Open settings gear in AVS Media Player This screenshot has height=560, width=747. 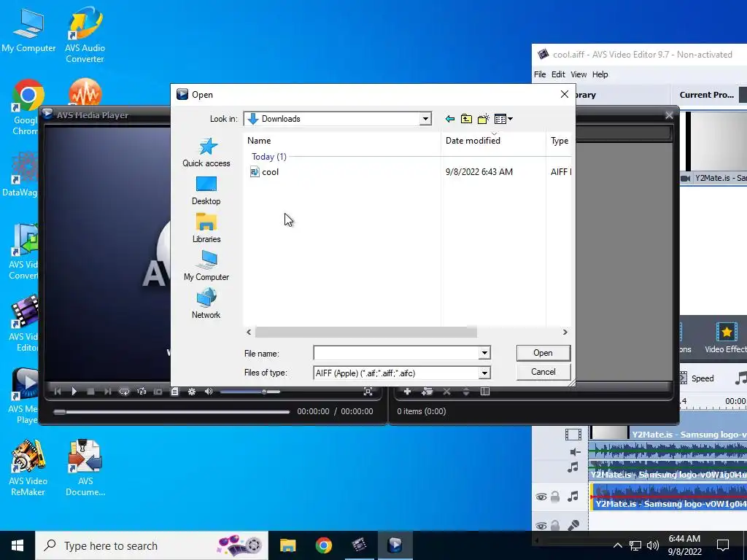pyautogui.click(x=192, y=392)
